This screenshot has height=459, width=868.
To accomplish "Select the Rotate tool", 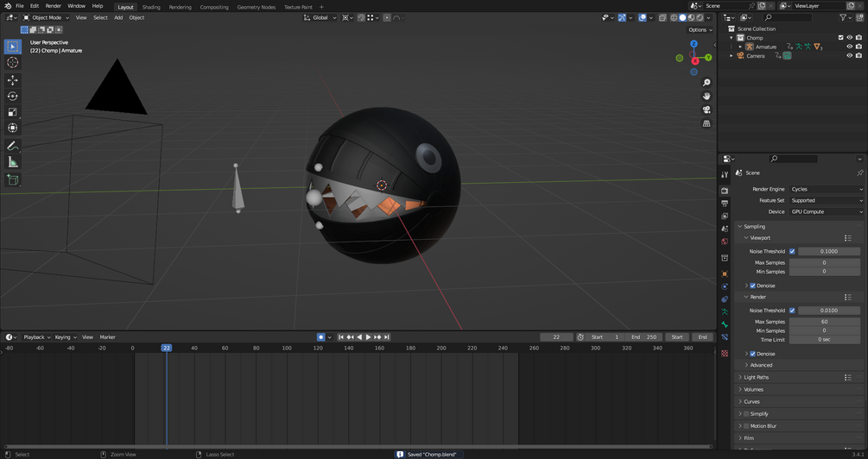I will (x=12, y=97).
